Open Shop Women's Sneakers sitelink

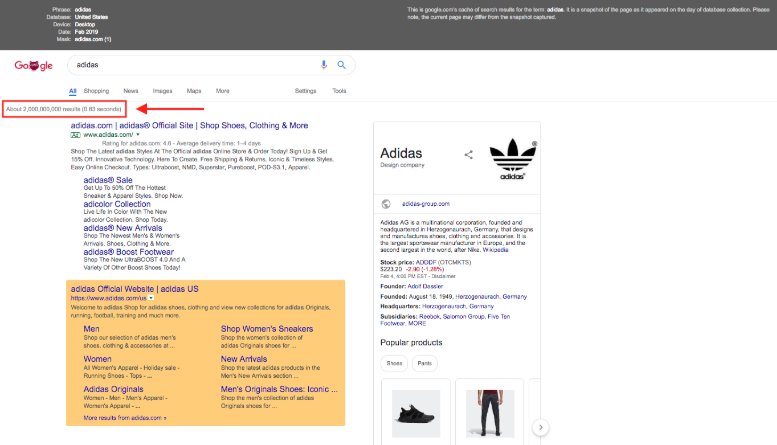point(267,329)
